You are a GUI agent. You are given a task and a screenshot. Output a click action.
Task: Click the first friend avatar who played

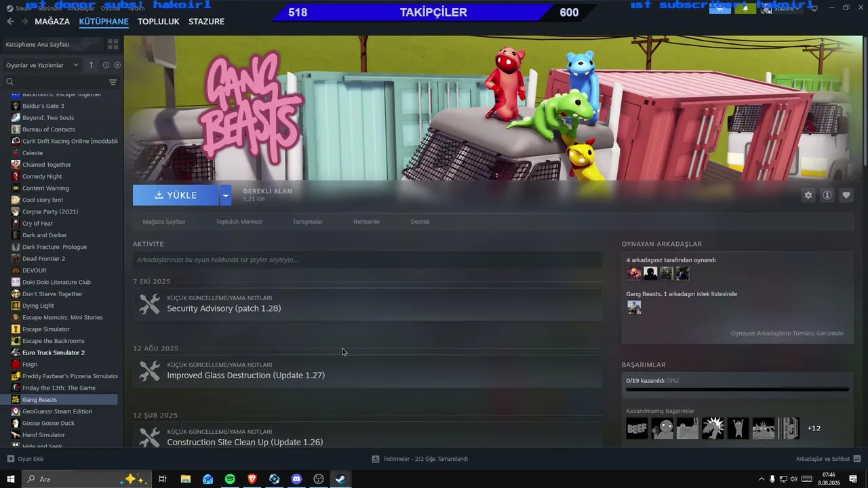[x=634, y=273]
